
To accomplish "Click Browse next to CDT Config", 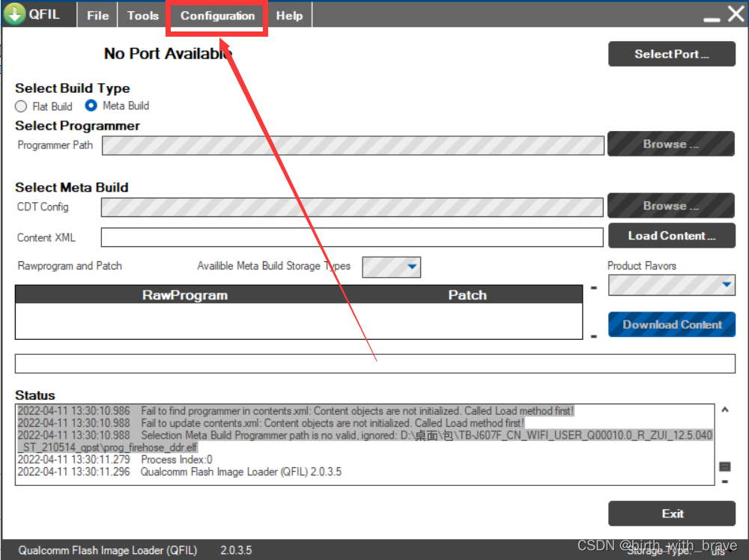I will [670, 205].
